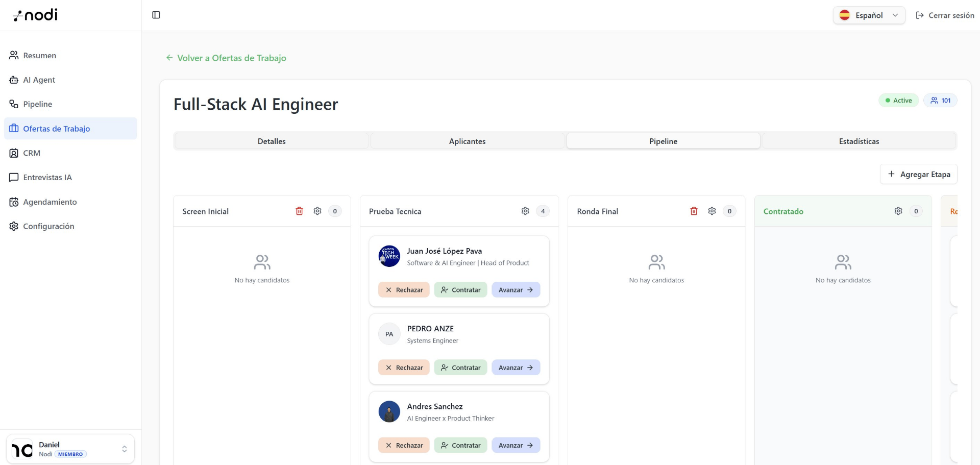The width and height of the screenshot is (980, 465).
Task: Delete the Screen Inicial stage via trash icon
Action: pos(300,211)
